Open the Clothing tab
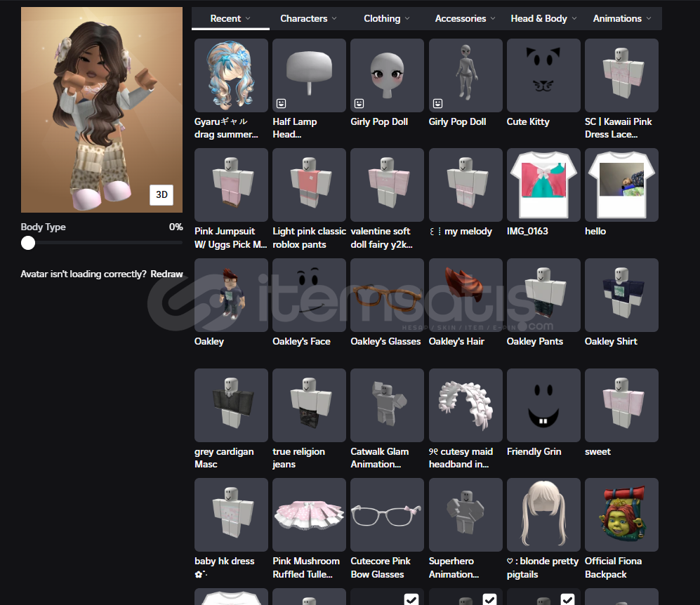Screen dimensions: 700x605 pyautogui.click(x=386, y=18)
